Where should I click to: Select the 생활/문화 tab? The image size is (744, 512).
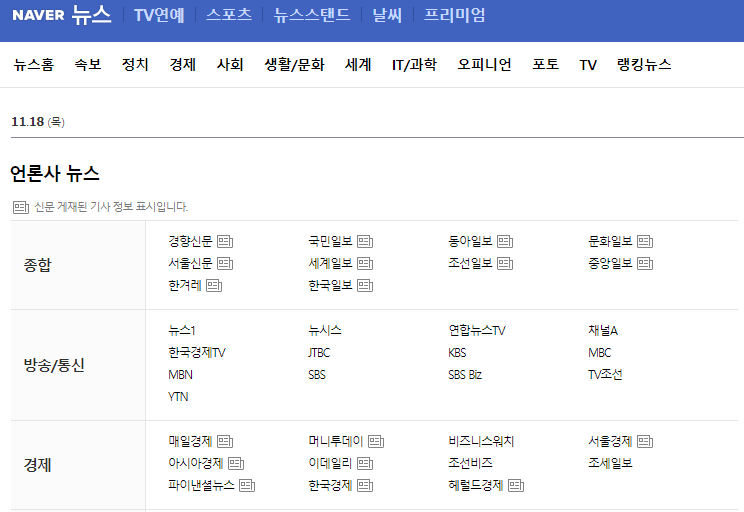coord(294,65)
